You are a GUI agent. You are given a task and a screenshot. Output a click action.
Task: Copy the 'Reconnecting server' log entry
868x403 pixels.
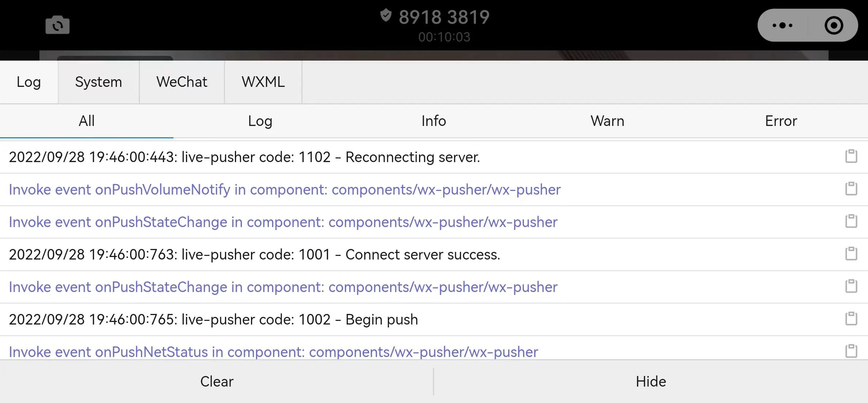point(851,156)
